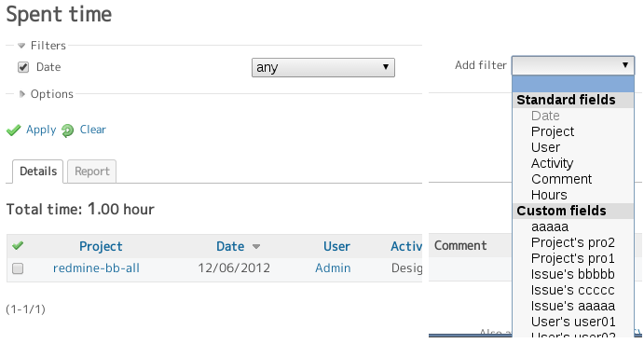Open the Admin user link

[x=333, y=268]
